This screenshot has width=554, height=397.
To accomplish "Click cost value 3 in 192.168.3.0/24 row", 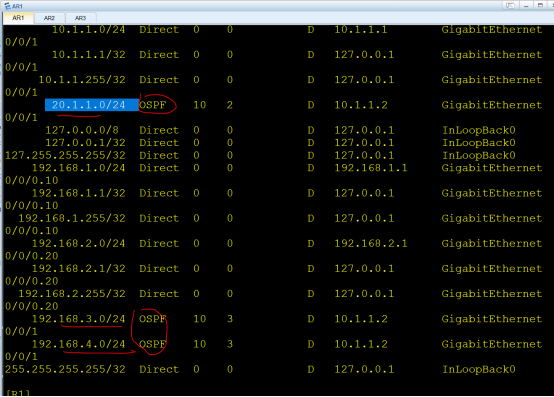I will click(230, 319).
